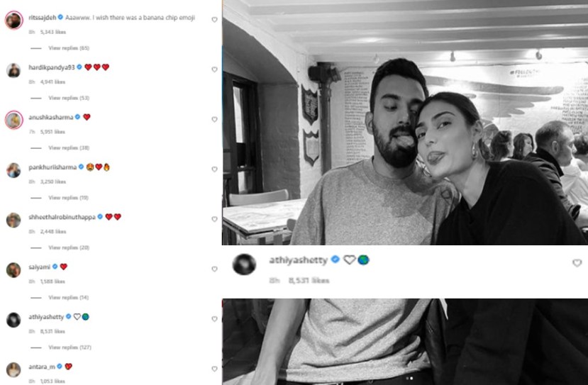The width and height of the screenshot is (588, 385).
Task: Tap large heart on enlarged athiyashetty comment
Action: [x=577, y=263]
